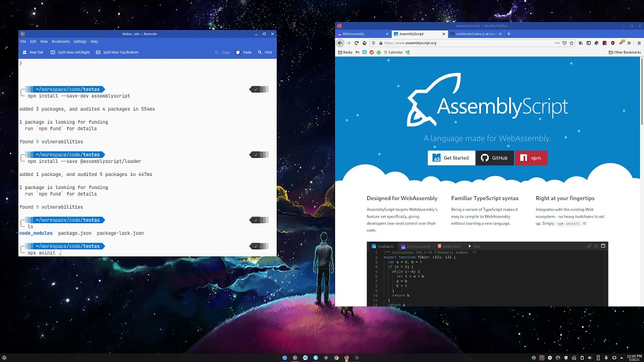
Task: Open volume control in system tray
Action: 590,358
